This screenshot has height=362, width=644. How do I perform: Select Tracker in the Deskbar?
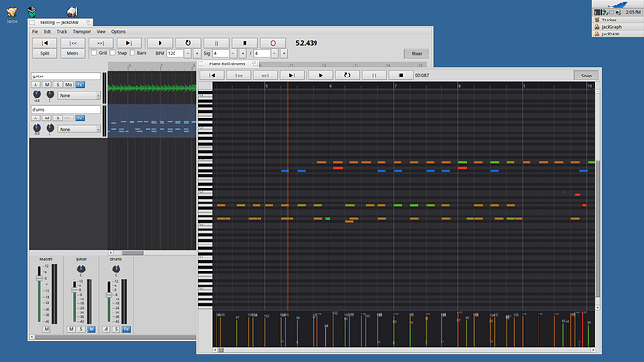point(617,20)
